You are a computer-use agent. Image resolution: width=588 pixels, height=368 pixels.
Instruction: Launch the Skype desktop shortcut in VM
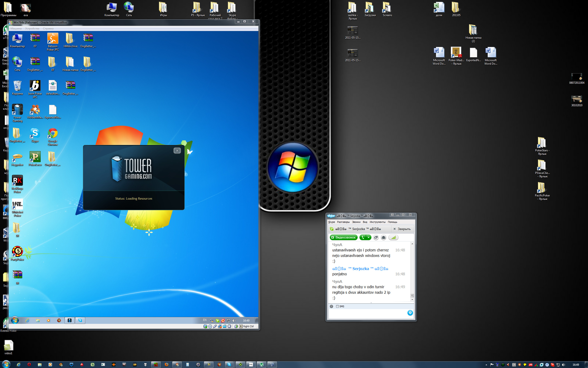[35, 135]
